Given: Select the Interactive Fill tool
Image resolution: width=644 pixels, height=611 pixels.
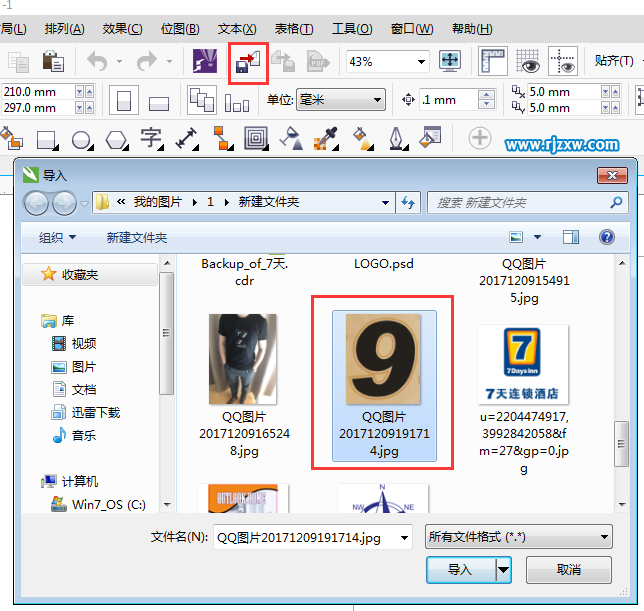Looking at the screenshot, I should tap(363, 138).
